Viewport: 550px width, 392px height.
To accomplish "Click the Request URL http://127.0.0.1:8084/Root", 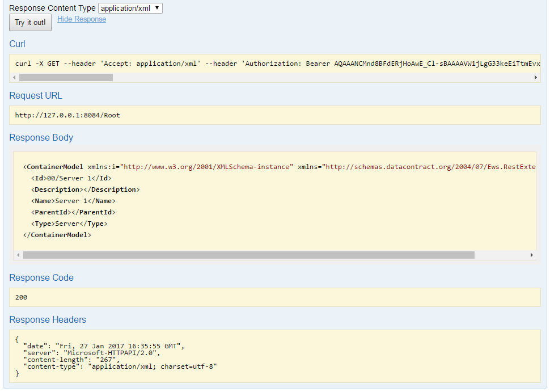I will 67,115.
